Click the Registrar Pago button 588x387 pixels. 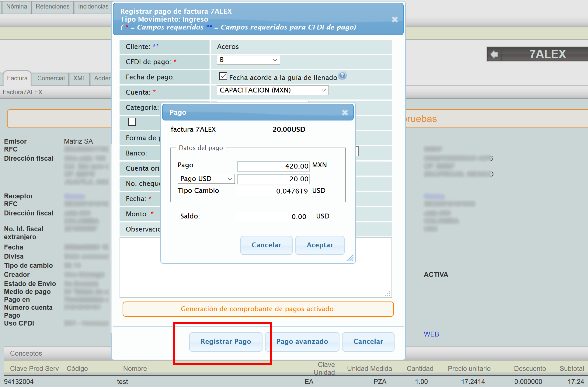pos(226,342)
